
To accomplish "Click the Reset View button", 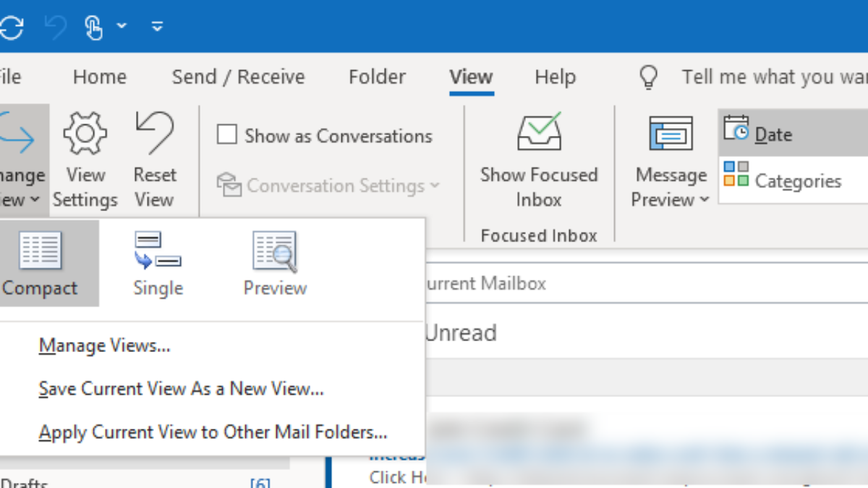I will pos(155,160).
